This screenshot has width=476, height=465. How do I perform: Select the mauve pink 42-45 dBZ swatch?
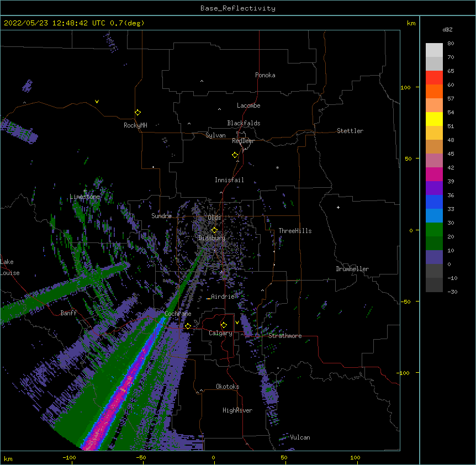click(434, 161)
